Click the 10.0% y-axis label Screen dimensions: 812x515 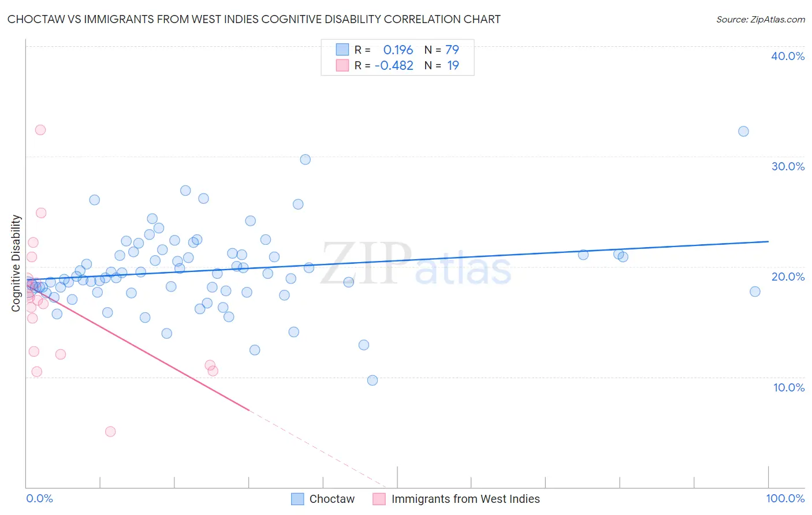pyautogui.click(x=789, y=387)
